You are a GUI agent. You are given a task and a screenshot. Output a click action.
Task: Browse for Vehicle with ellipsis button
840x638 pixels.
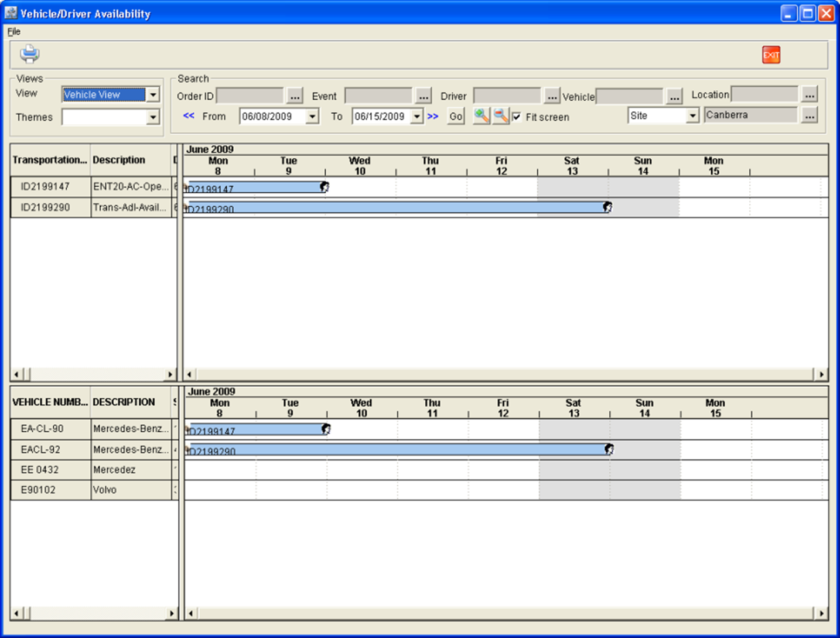[674, 96]
